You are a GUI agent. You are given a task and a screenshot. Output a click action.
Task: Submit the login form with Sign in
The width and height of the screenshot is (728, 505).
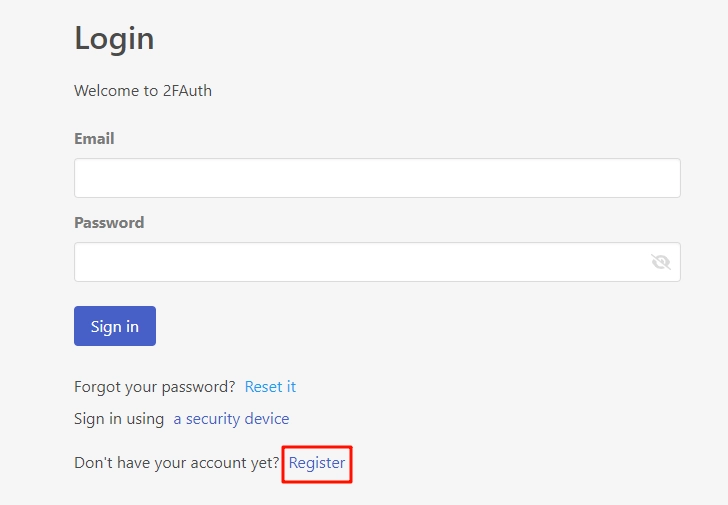(x=115, y=326)
